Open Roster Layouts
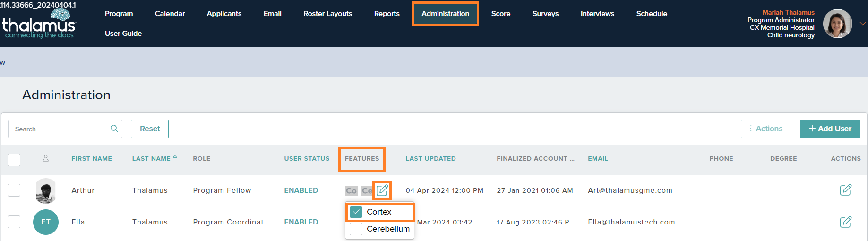 tap(328, 14)
